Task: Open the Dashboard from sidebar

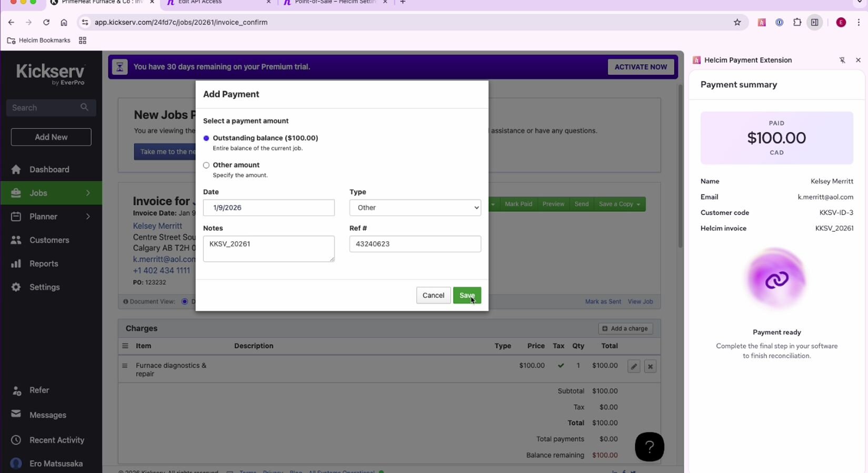Action: [49, 169]
